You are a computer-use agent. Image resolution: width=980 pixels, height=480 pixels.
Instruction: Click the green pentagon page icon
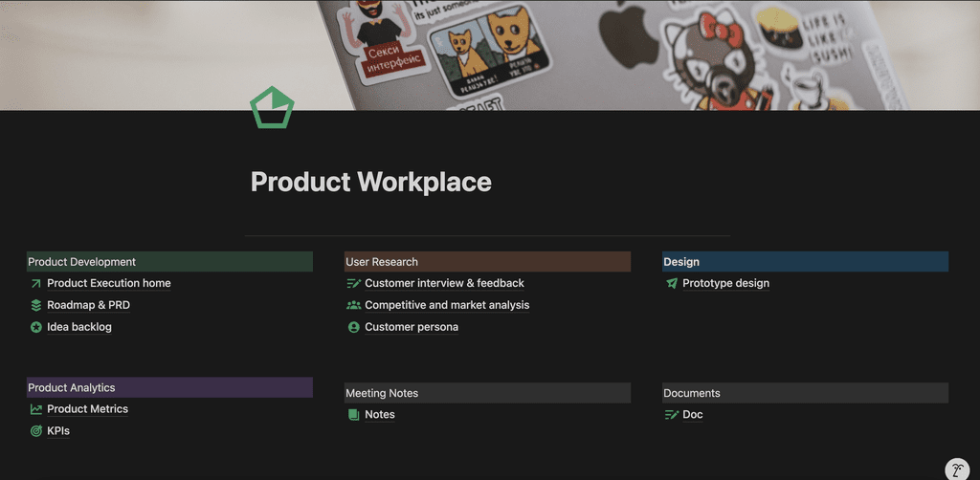click(272, 108)
